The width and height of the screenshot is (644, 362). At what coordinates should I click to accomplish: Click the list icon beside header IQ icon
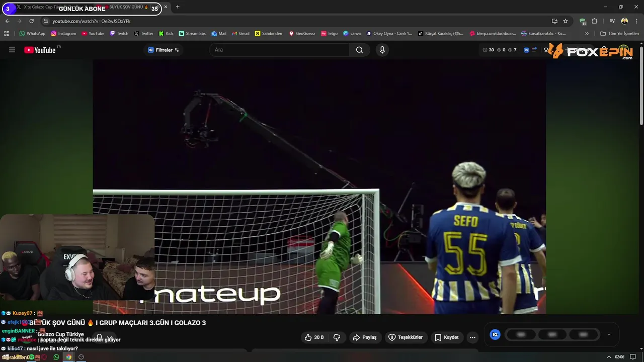click(534, 50)
